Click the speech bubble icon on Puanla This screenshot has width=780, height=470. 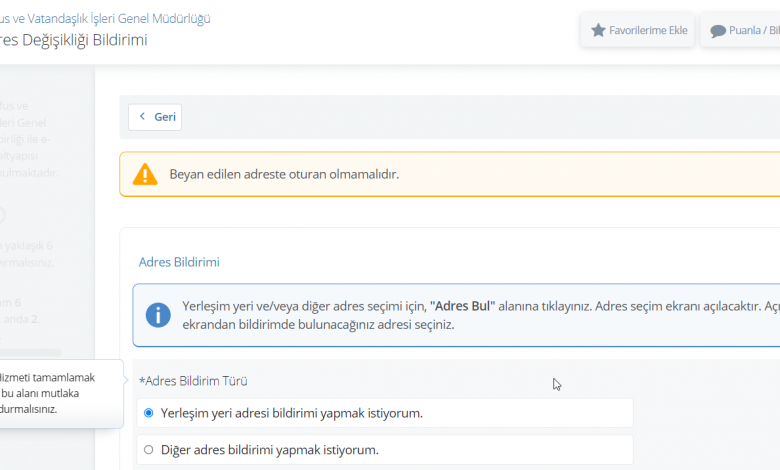717,30
